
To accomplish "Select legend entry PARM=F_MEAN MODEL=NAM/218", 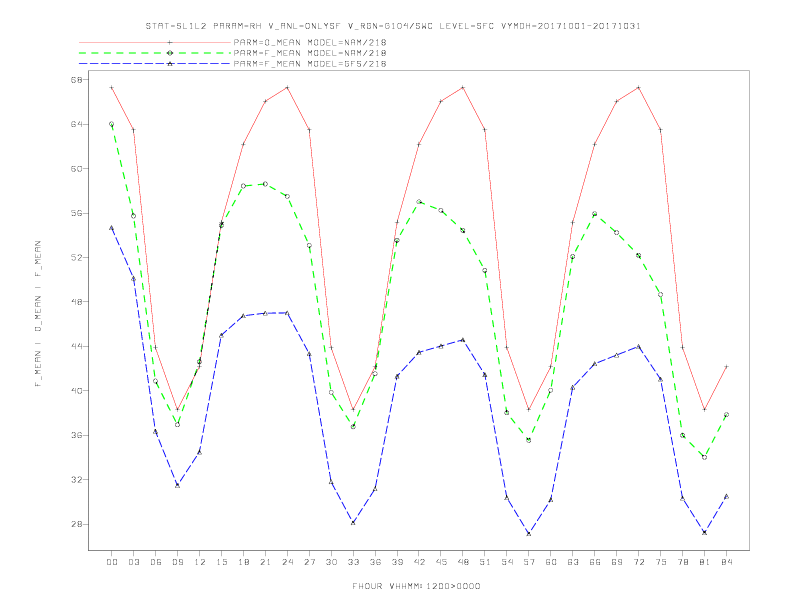I will (310, 53).
